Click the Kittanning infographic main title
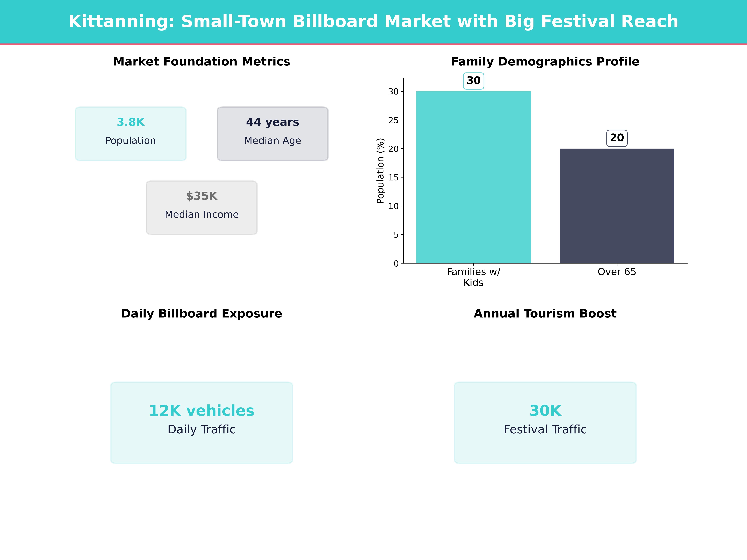Viewport: 747px width, 560px height. 373,21
